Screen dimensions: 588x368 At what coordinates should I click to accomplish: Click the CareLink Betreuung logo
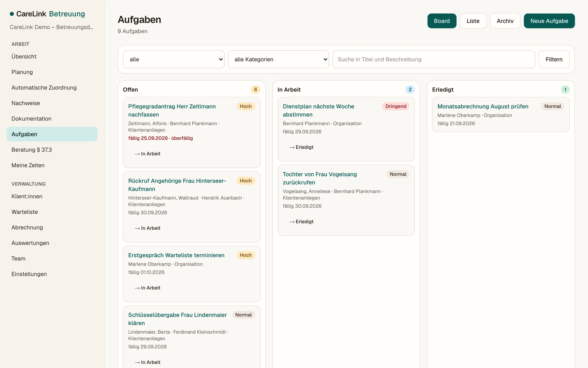pyautogui.click(x=47, y=14)
